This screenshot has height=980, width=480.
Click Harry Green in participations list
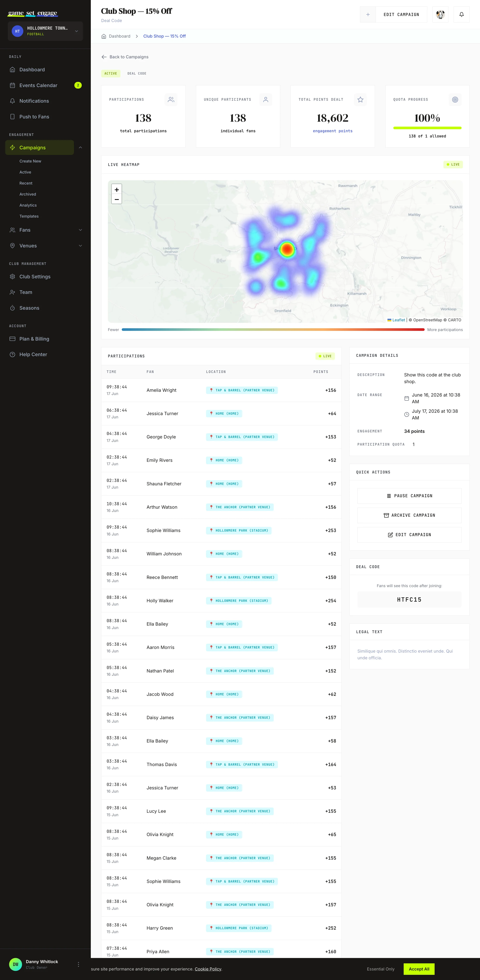[160, 928]
